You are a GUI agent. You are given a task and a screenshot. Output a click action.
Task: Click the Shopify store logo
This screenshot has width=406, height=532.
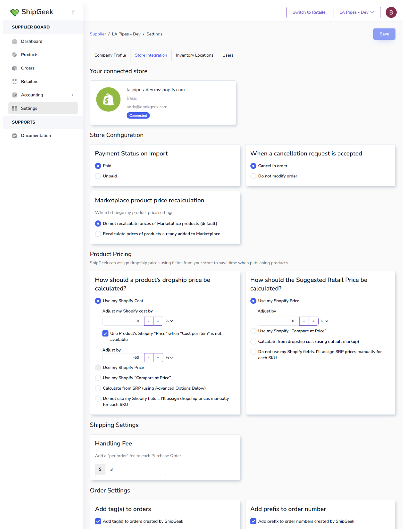108,99
